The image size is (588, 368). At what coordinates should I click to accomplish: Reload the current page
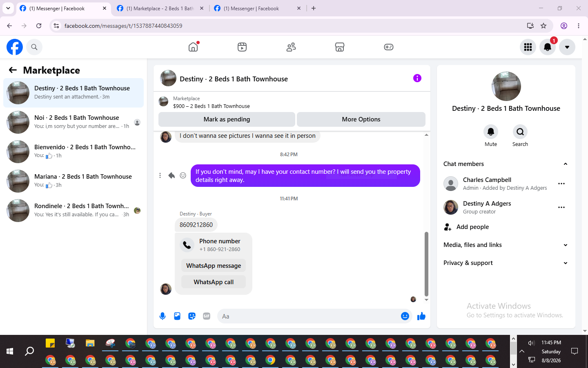(x=39, y=26)
